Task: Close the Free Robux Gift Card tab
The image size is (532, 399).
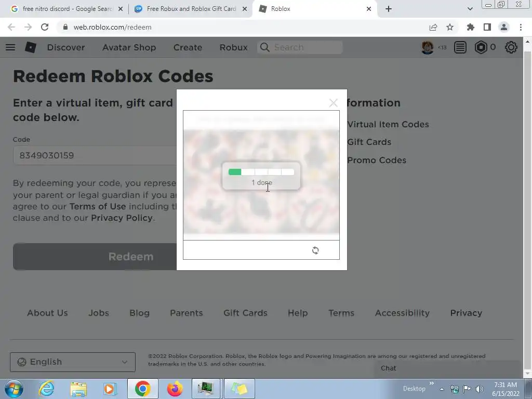Action: pos(245,9)
